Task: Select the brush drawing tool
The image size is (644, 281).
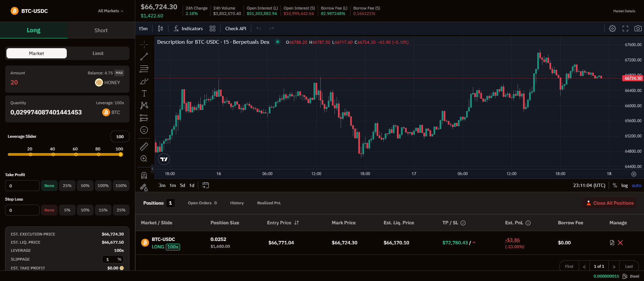Action: point(144,81)
